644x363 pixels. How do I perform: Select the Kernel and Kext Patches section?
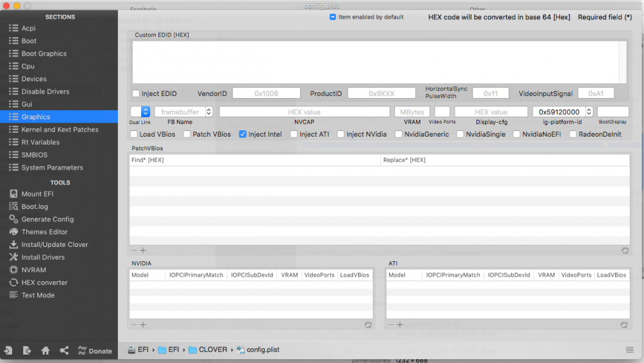click(59, 130)
